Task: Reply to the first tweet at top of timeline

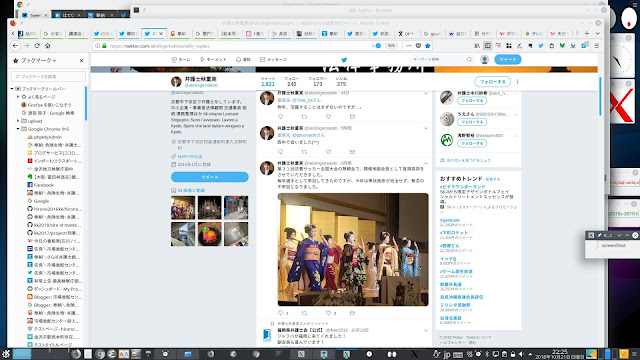Action: 280,117
